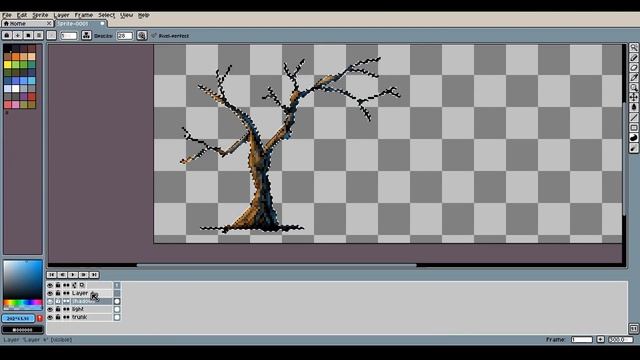Hide the shadows layer
The height and width of the screenshot is (360, 640).
pyautogui.click(x=50, y=301)
